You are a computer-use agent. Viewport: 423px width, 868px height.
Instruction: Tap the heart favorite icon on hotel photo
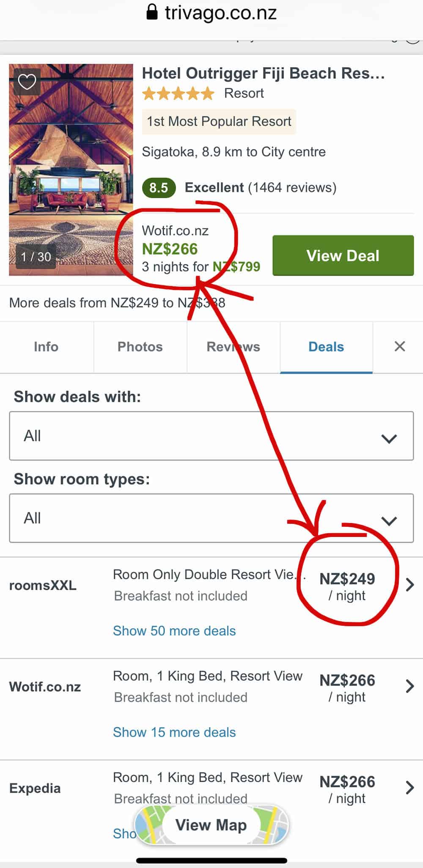click(x=27, y=82)
